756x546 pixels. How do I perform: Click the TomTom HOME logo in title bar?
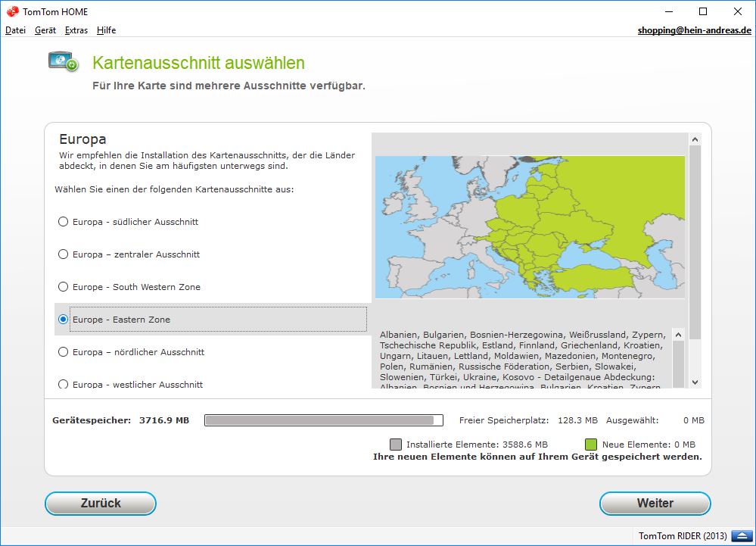point(12,11)
